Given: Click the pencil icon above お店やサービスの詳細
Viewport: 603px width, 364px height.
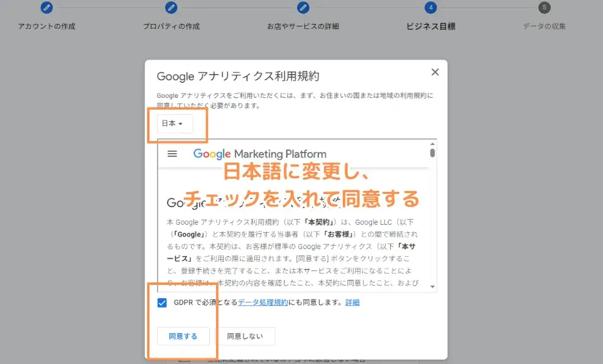Looking at the screenshot, I should 303,8.
